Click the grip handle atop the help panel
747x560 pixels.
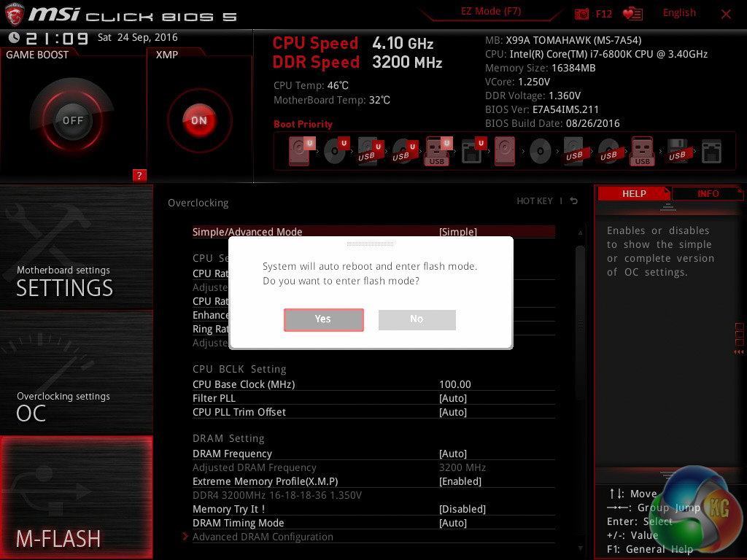click(x=668, y=206)
